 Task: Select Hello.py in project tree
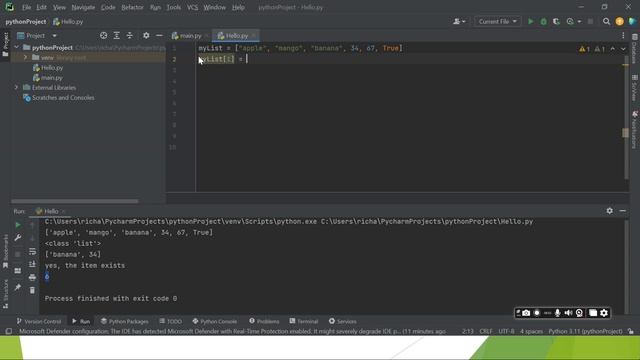[x=52, y=67]
